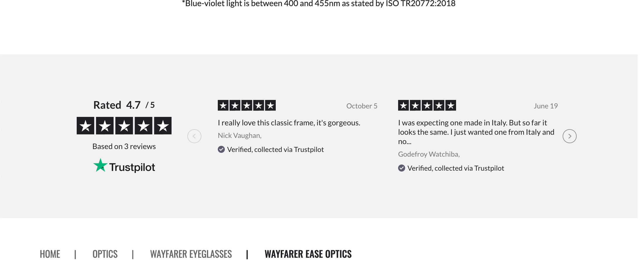Advance reviews with the right arrow
This screenshot has width=644, height=263.
coord(570,136)
